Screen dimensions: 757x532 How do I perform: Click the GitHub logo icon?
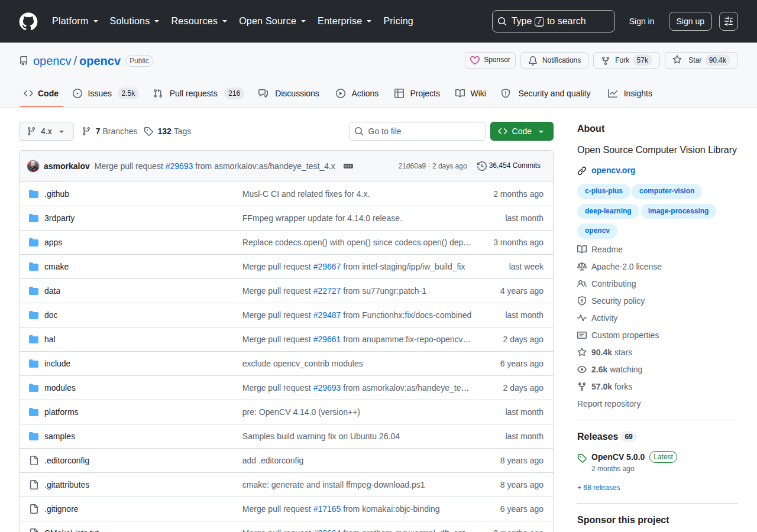(x=28, y=21)
